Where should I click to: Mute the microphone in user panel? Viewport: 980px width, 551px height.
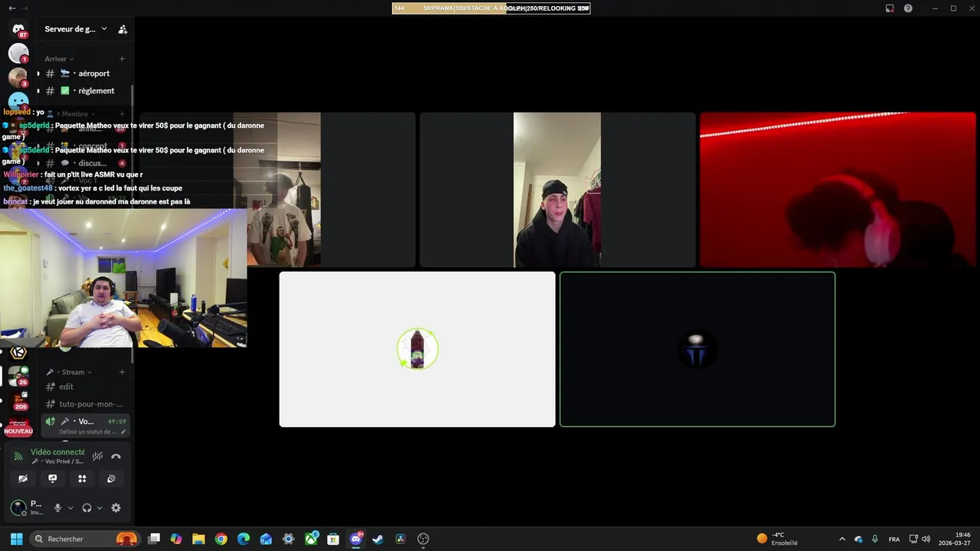[x=57, y=507]
